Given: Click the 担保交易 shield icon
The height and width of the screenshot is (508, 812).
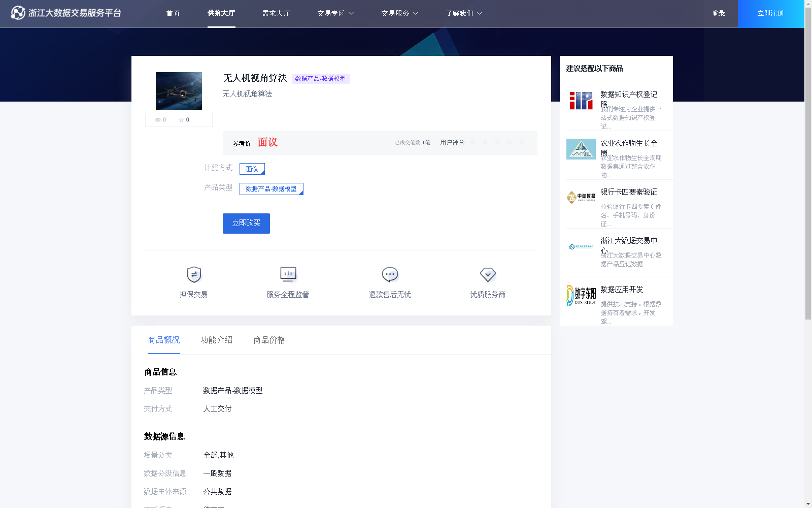Looking at the screenshot, I should [194, 274].
